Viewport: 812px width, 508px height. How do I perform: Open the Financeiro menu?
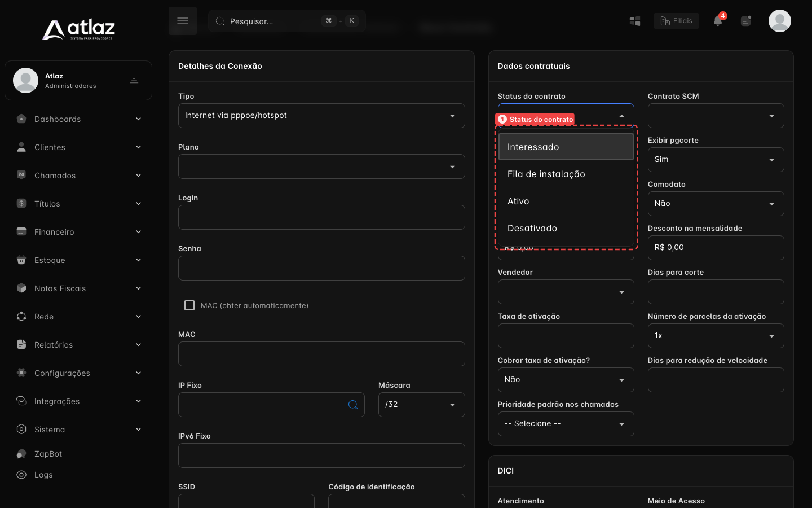coord(78,232)
